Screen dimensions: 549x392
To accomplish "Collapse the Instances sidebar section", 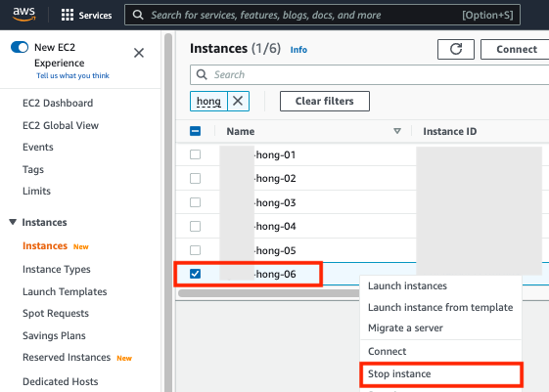I will [13, 222].
